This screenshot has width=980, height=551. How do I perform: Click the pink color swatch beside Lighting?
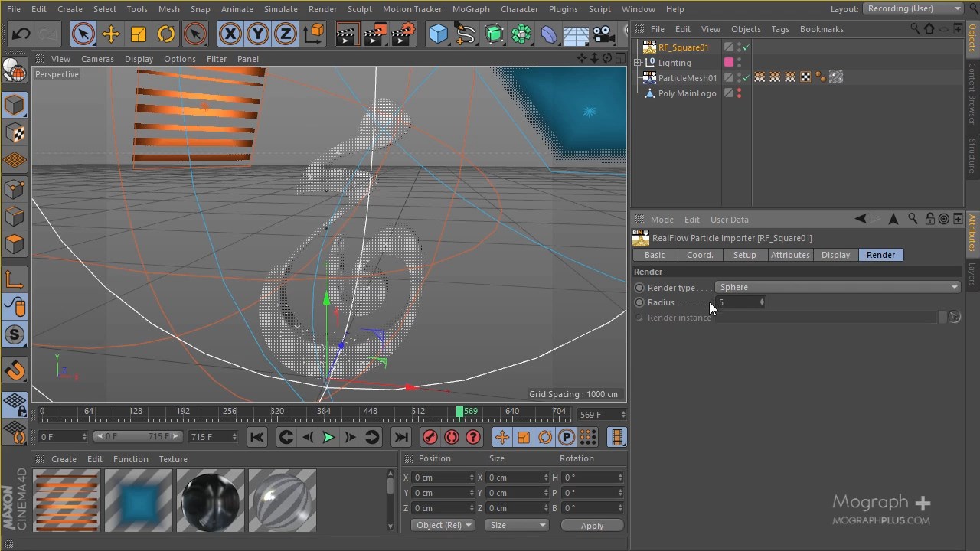pos(728,62)
